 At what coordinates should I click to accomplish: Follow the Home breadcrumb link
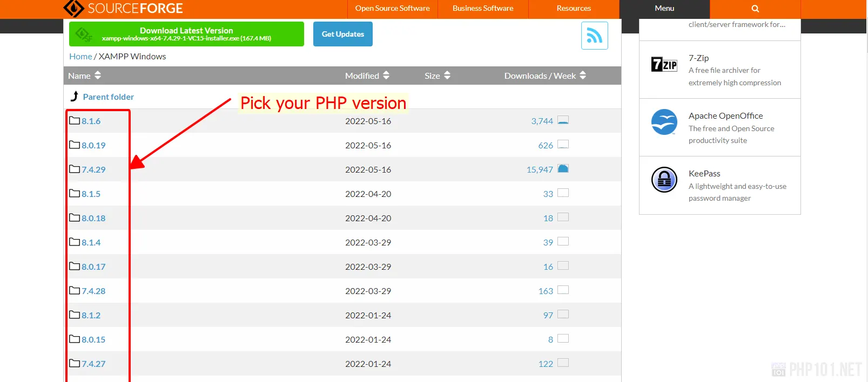click(x=80, y=57)
